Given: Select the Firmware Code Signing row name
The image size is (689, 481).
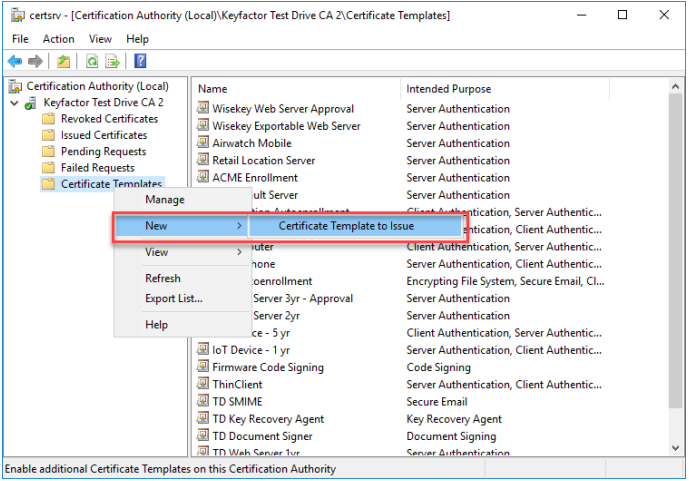Looking at the screenshot, I should [268, 367].
